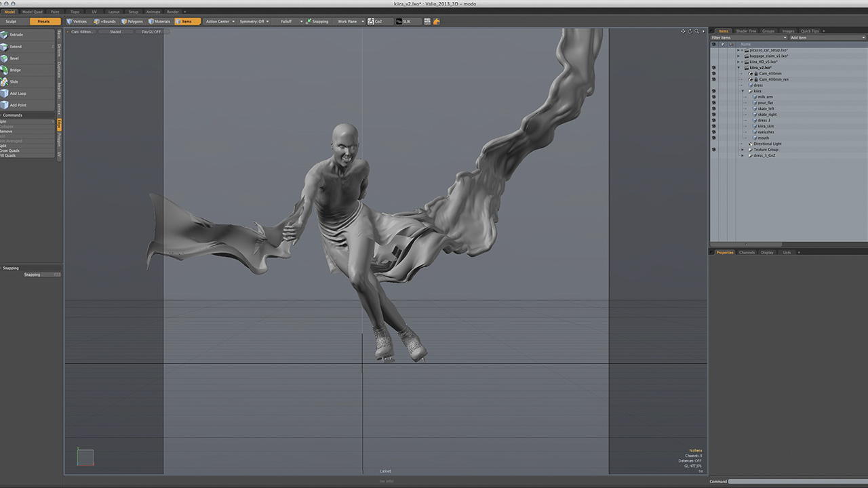
Task: Select the Directional Light item
Action: pos(767,144)
